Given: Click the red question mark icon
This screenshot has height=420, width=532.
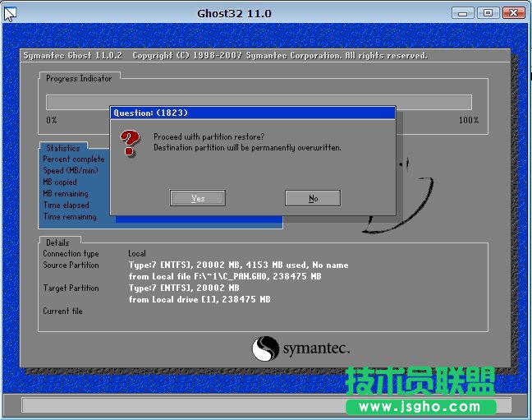Looking at the screenshot, I should click(130, 143).
